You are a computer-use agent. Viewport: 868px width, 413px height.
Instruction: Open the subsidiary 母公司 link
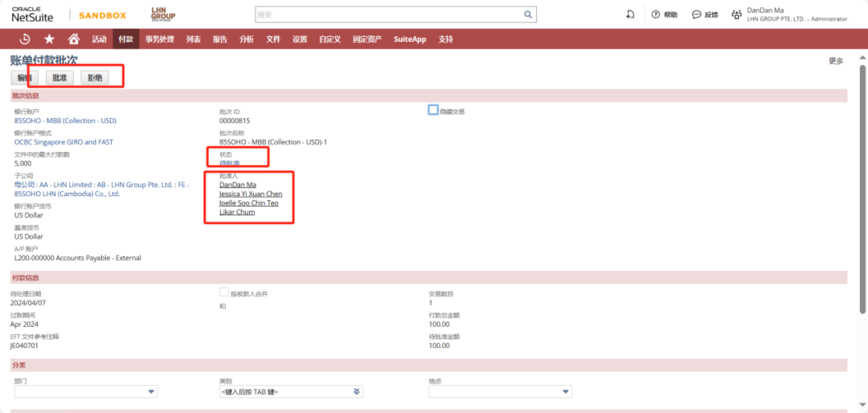click(x=102, y=190)
